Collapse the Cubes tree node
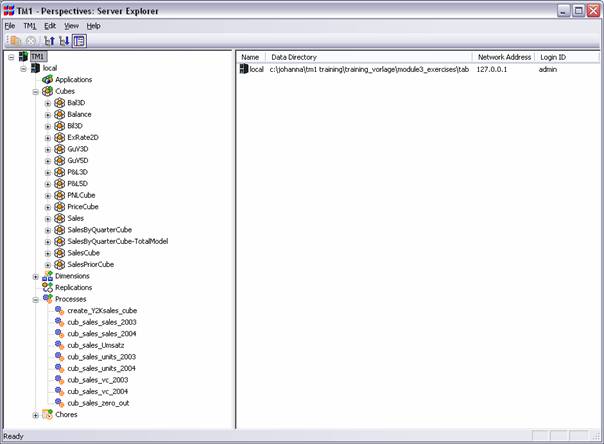The height and width of the screenshot is (444, 604). (35, 91)
